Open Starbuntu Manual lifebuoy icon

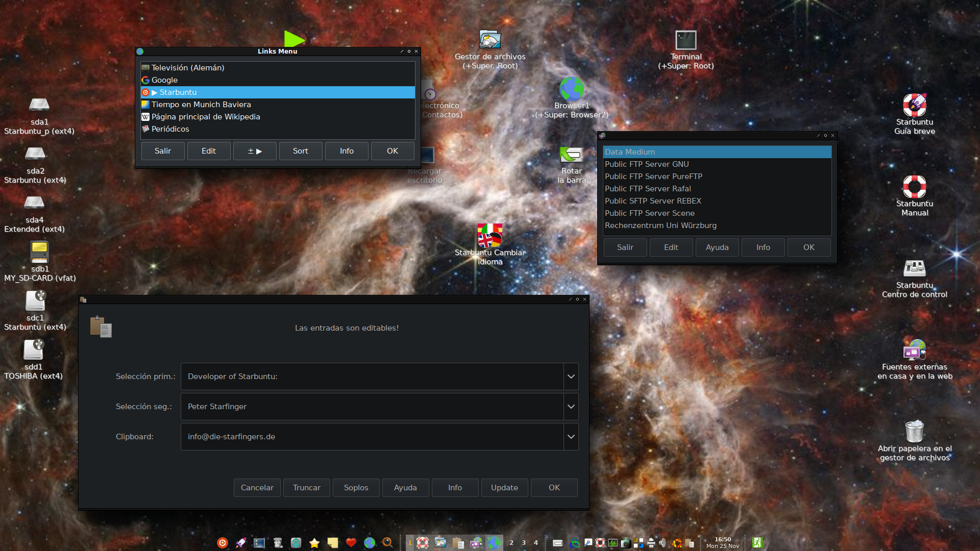(x=915, y=187)
